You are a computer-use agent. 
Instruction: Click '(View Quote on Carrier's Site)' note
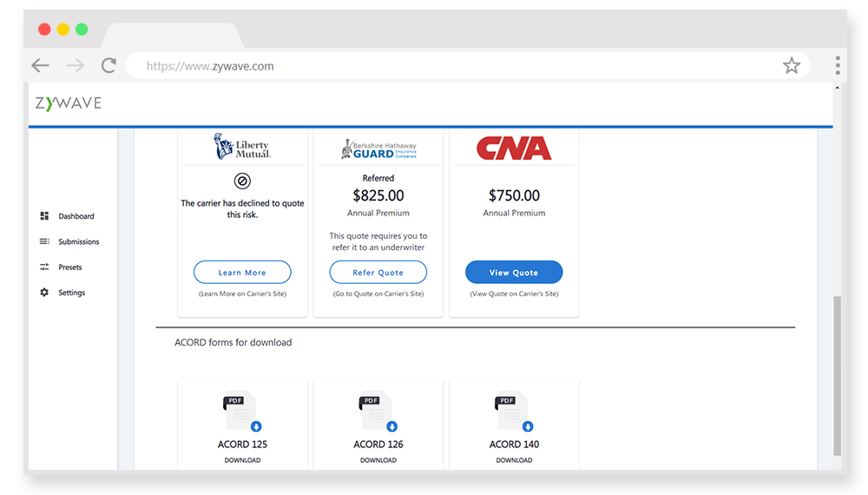click(514, 294)
